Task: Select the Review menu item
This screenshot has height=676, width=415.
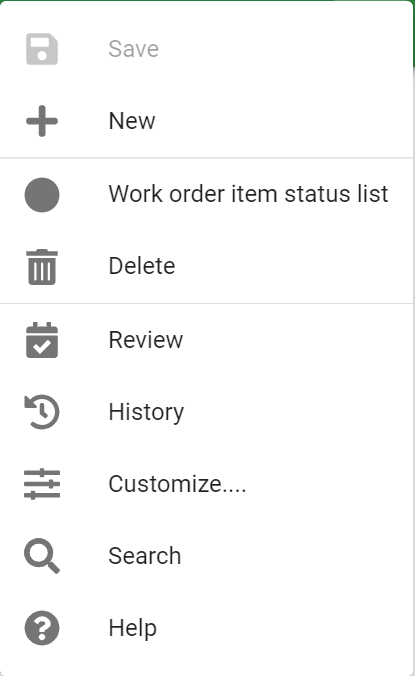Action: point(206,340)
